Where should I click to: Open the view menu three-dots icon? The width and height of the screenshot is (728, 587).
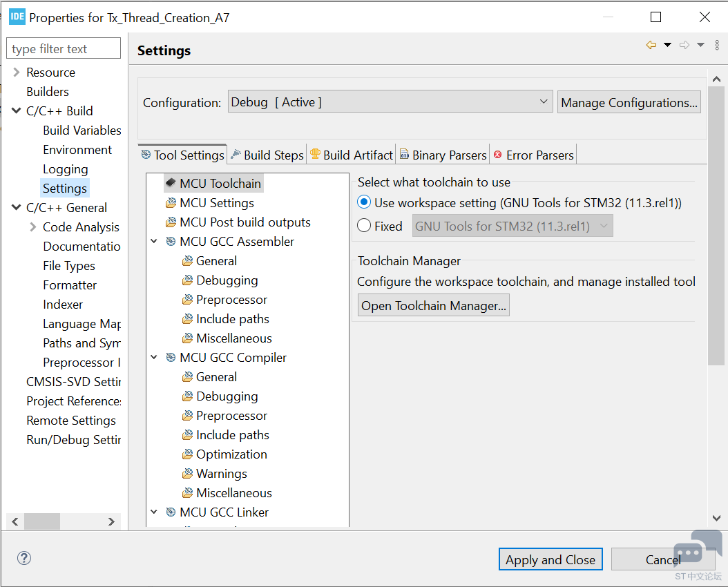717,45
